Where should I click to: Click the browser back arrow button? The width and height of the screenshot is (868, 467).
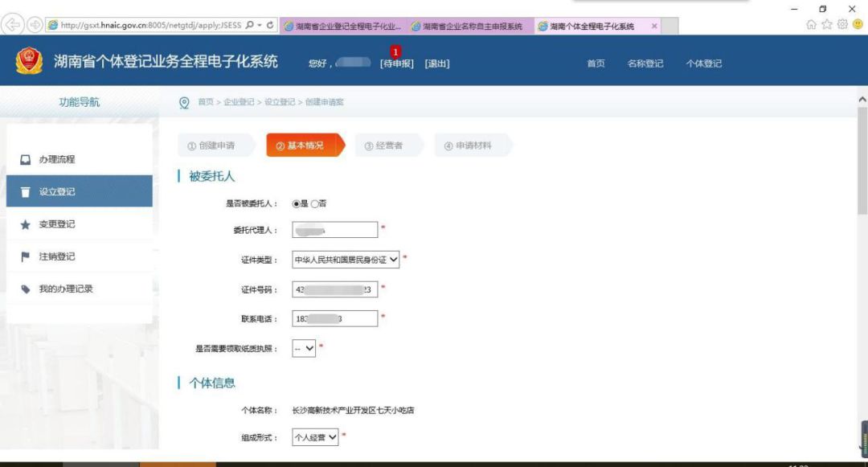(12, 25)
